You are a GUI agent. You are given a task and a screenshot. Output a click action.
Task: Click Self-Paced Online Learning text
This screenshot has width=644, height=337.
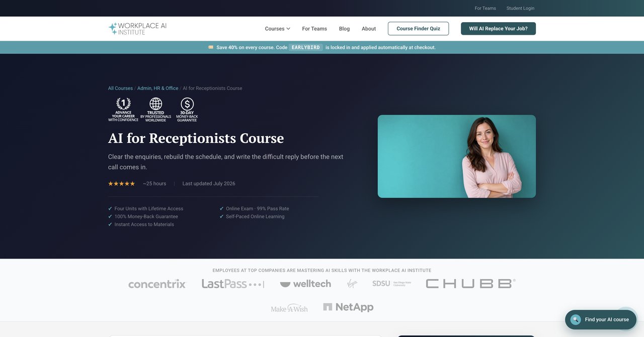(255, 217)
